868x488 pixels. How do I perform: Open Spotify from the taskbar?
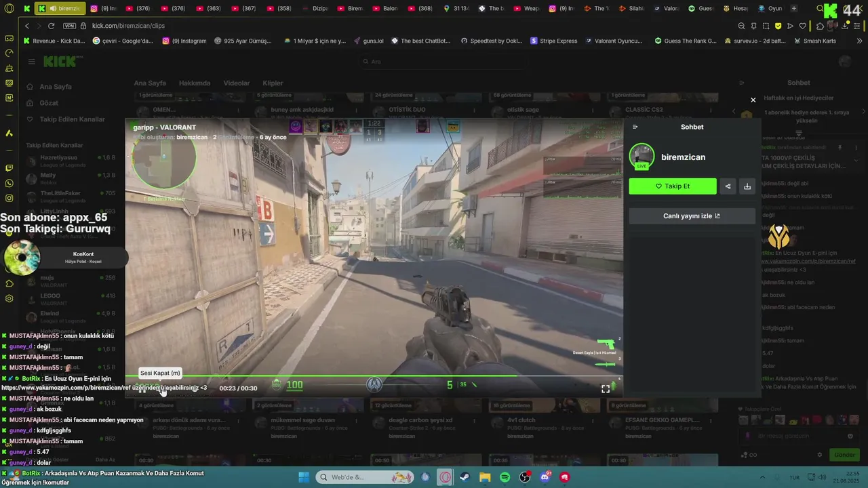pos(505,477)
